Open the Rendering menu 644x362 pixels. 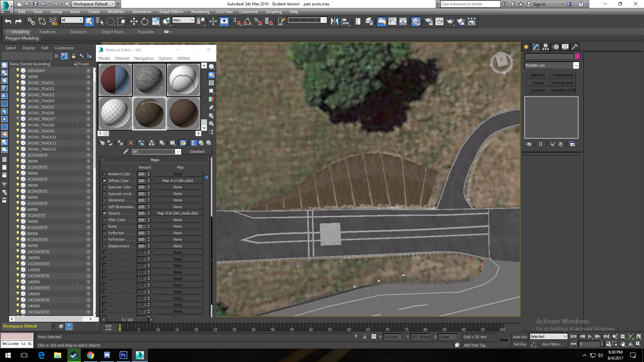coord(200,12)
